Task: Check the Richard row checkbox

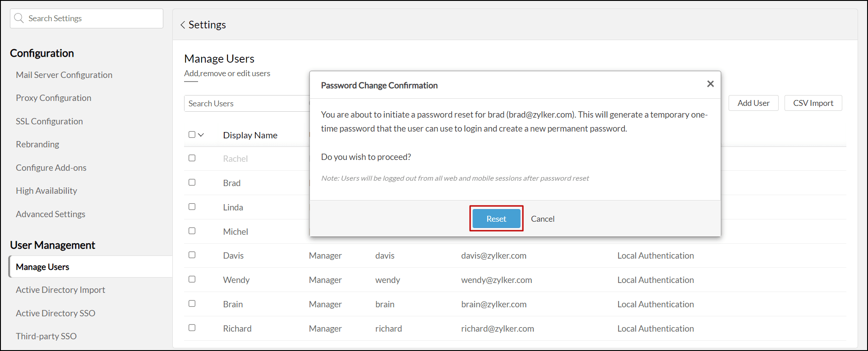Action: pos(192,328)
